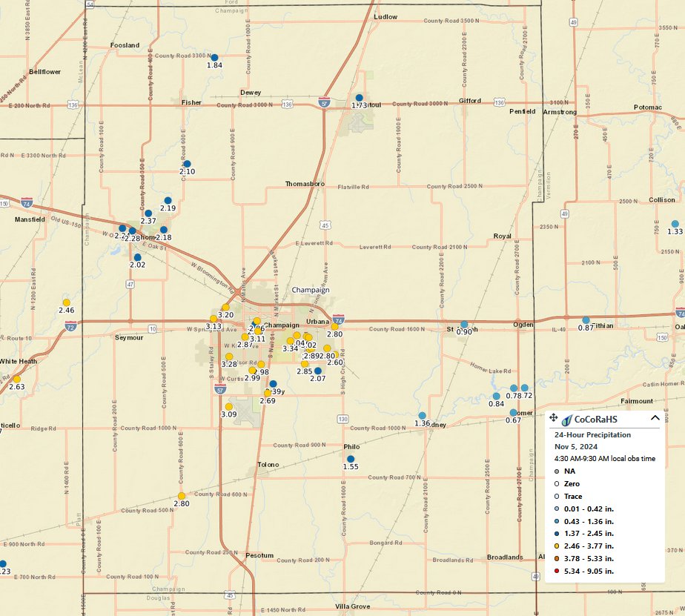685x616 pixels.
Task: Click the Zero legend swatch
Action: 557,484
